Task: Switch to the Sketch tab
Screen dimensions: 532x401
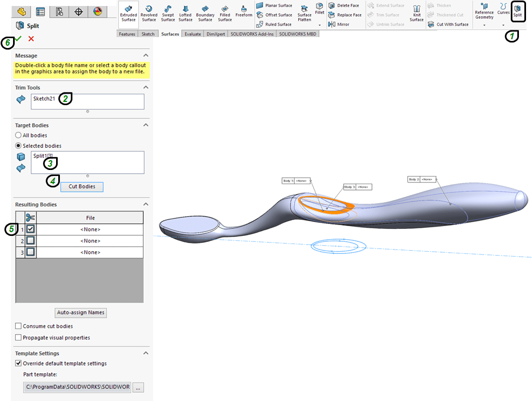Action: (148, 34)
